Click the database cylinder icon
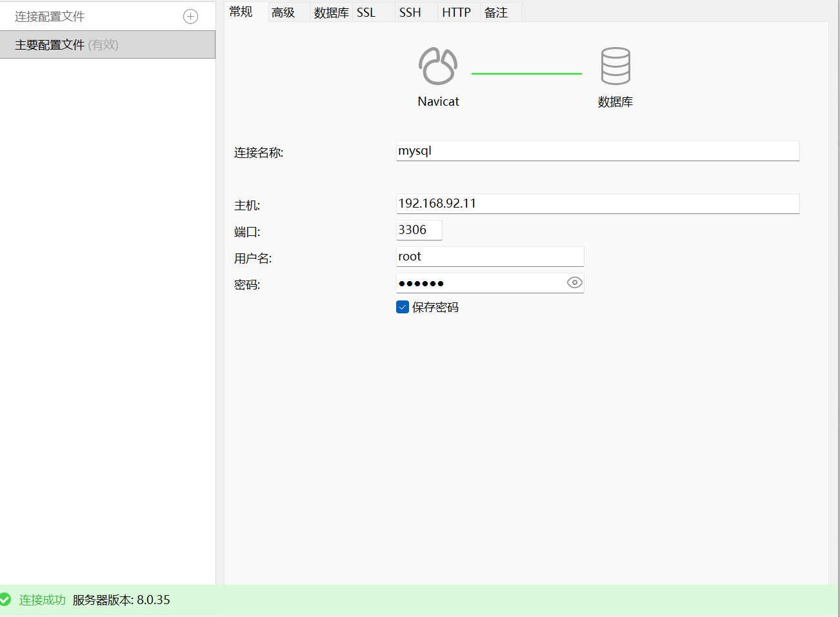 click(615, 66)
